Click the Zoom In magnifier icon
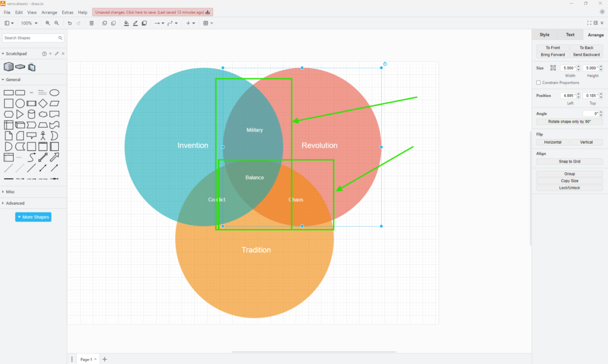The width and height of the screenshot is (608, 364). pyautogui.click(x=47, y=23)
